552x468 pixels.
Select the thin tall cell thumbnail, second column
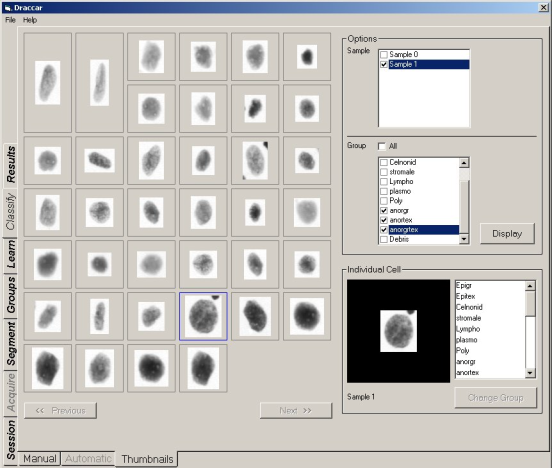[100, 83]
